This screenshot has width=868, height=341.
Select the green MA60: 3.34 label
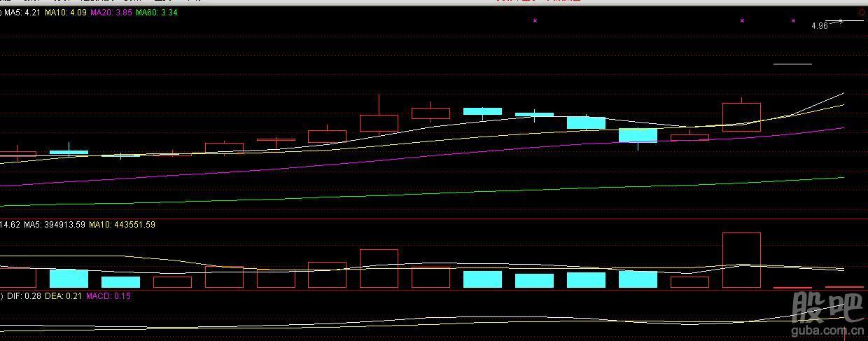point(156,13)
